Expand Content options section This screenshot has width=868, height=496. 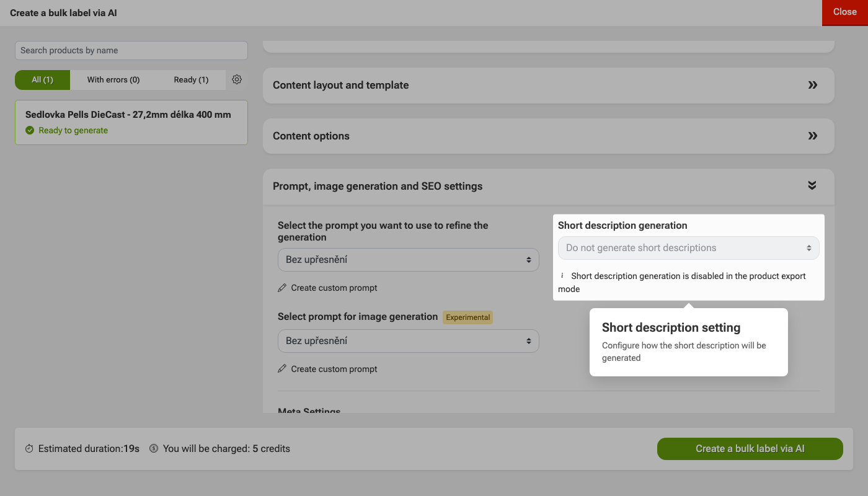549,136
